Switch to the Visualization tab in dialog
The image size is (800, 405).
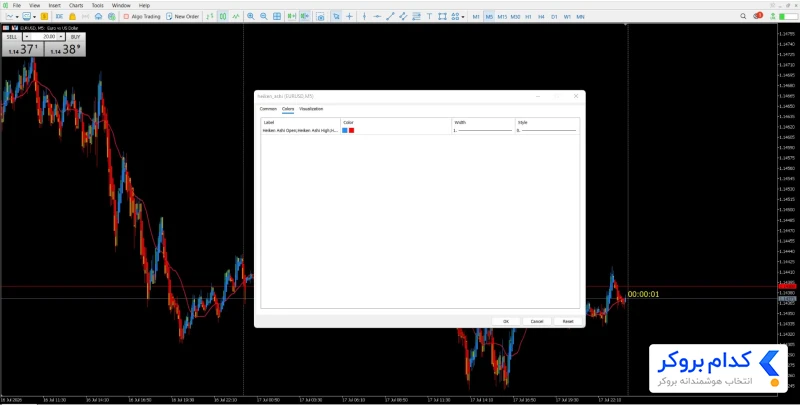311,109
